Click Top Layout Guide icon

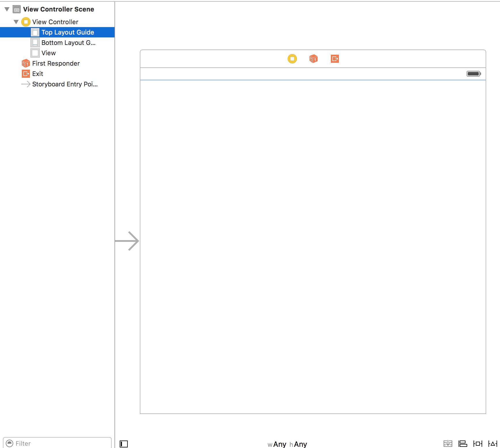[x=35, y=32]
